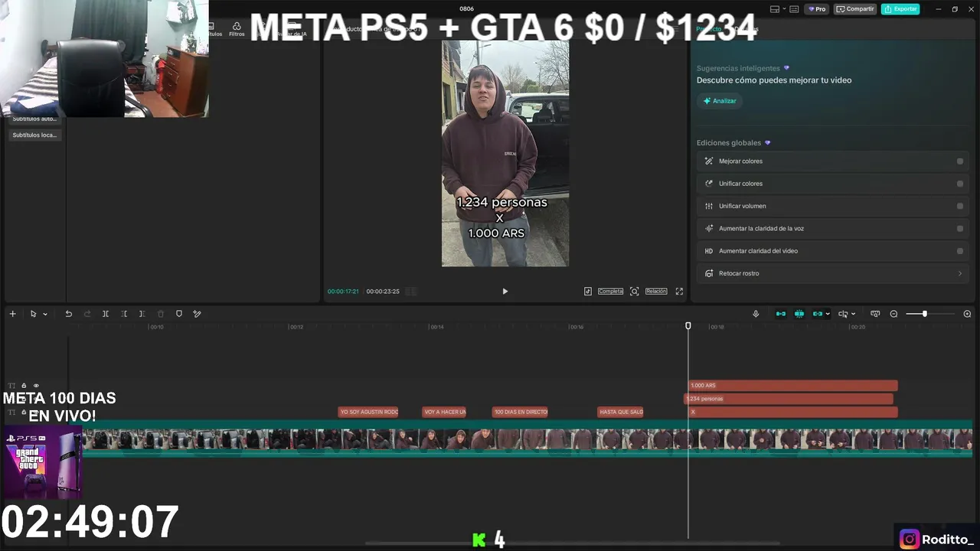Viewport: 980px width, 551px height.
Task: Enable the Unificar colores option
Action: tap(960, 184)
